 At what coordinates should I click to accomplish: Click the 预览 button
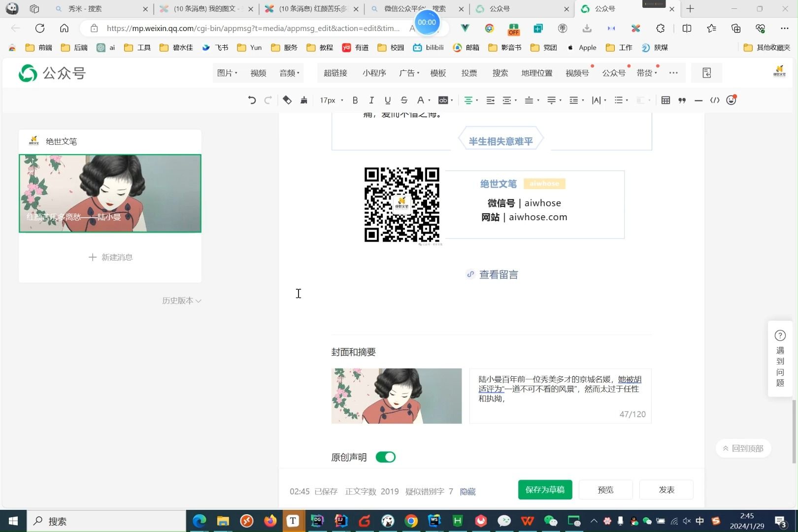tap(606, 490)
